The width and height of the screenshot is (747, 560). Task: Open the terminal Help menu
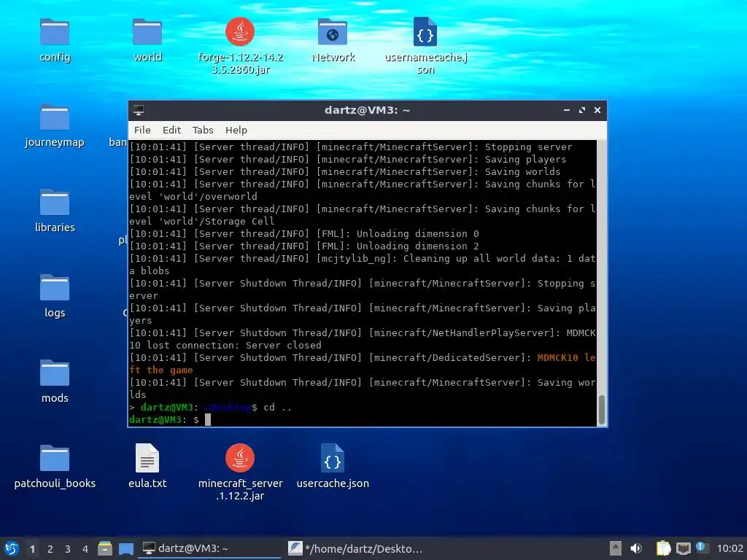click(236, 130)
